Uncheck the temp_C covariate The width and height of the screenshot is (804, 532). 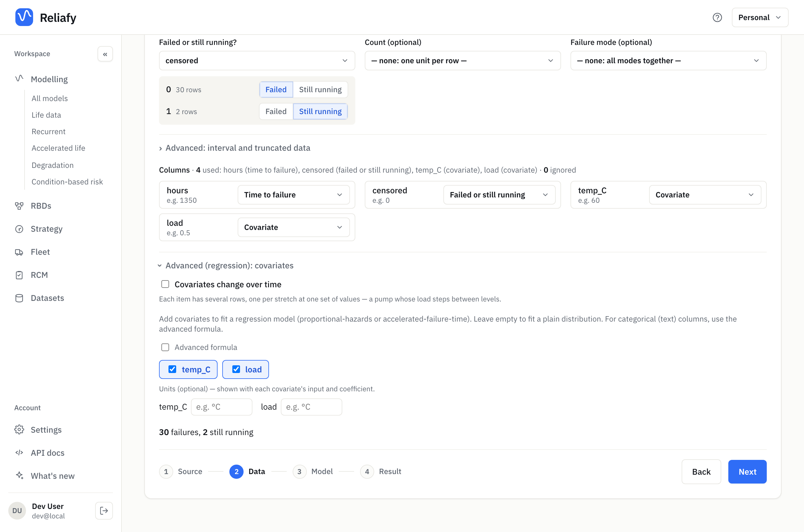point(172,369)
